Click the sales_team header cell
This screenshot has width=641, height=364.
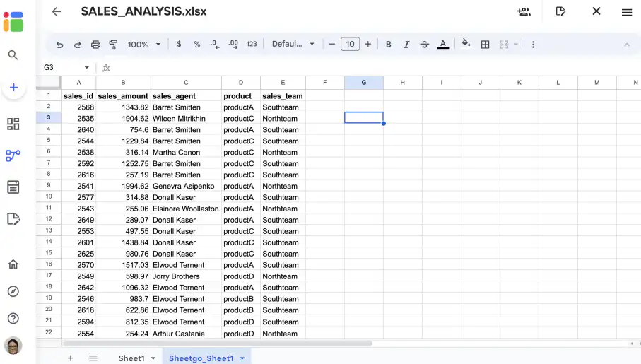point(283,96)
